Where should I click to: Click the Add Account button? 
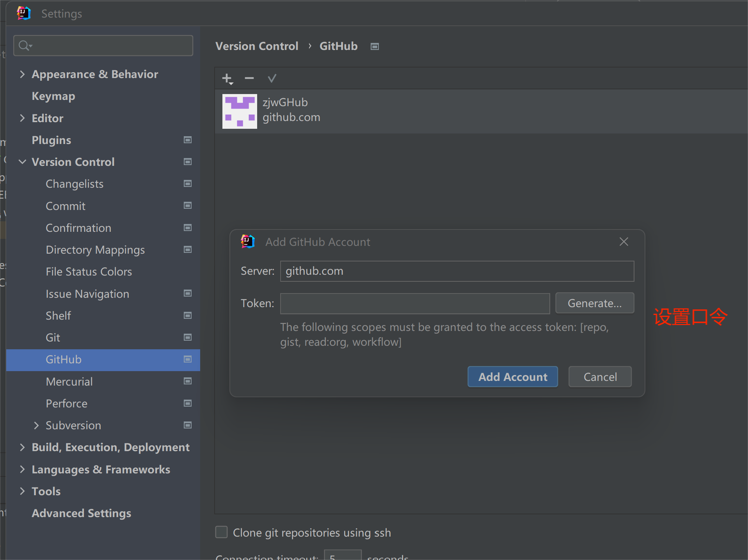tap(513, 377)
